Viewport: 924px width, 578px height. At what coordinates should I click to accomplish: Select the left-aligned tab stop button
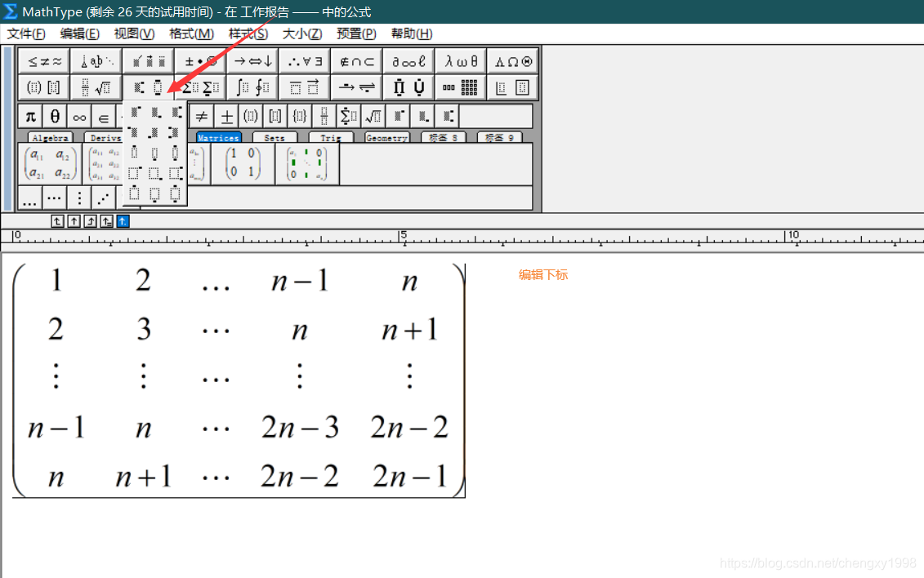click(x=57, y=221)
